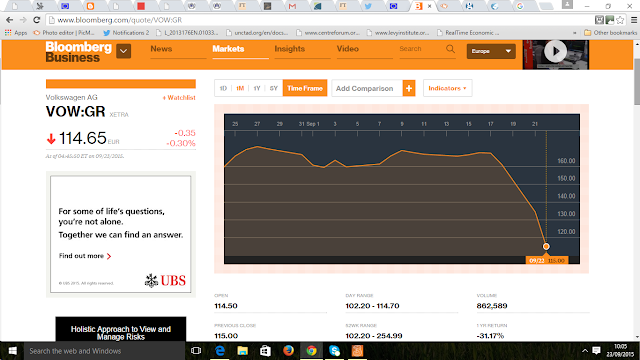Open the unctad.org bookmark

(x=257, y=33)
